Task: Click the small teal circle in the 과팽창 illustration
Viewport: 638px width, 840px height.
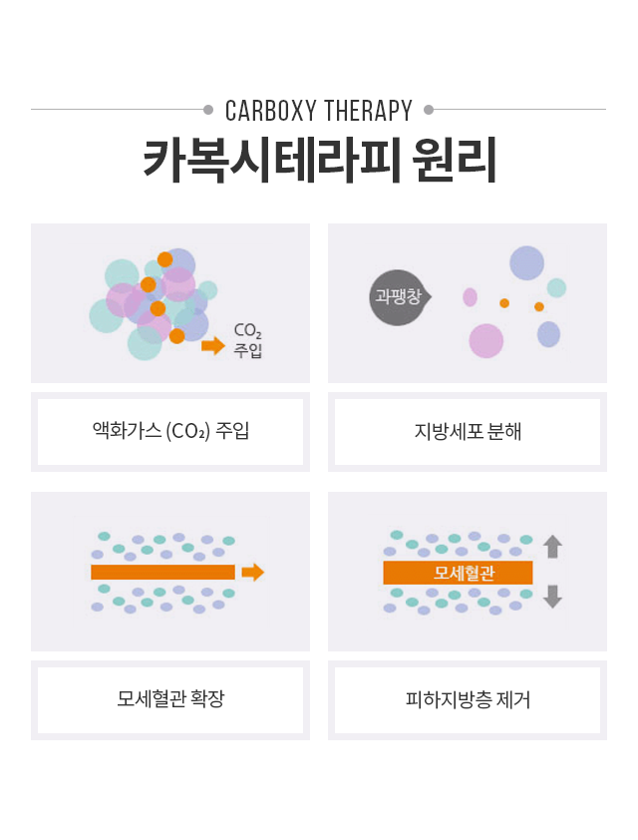Action: click(556, 287)
